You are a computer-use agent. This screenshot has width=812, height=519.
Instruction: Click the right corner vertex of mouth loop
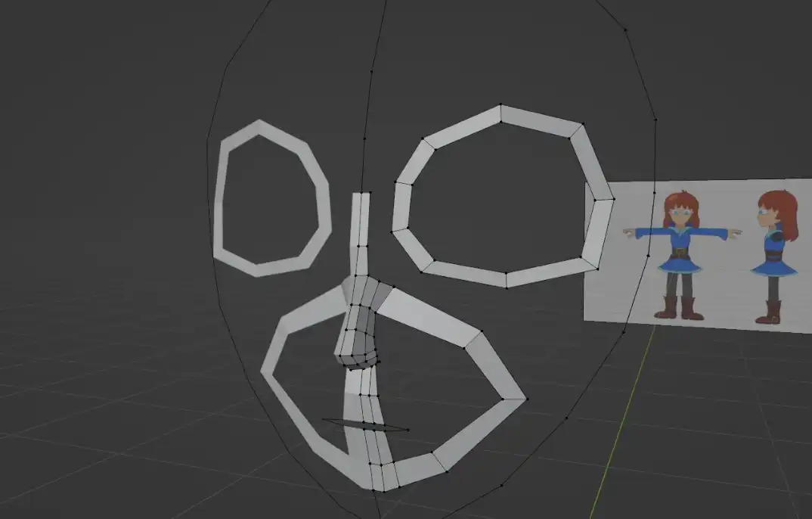(526, 399)
